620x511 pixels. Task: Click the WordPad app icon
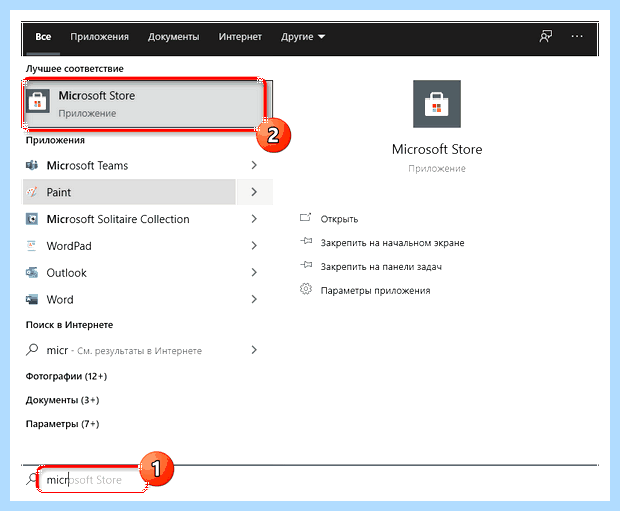[x=32, y=246]
